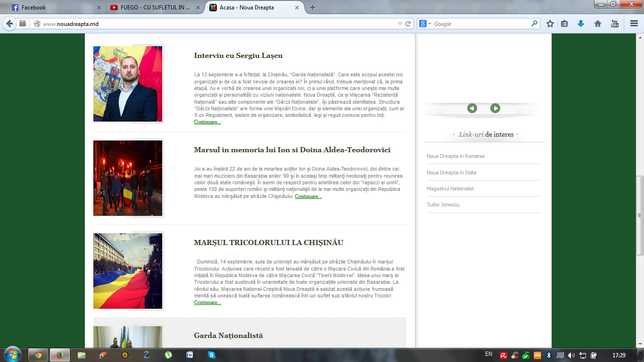Viewport: 644px width, 362px height.
Task: Show the bookmarks list icon
Action: pos(564,24)
